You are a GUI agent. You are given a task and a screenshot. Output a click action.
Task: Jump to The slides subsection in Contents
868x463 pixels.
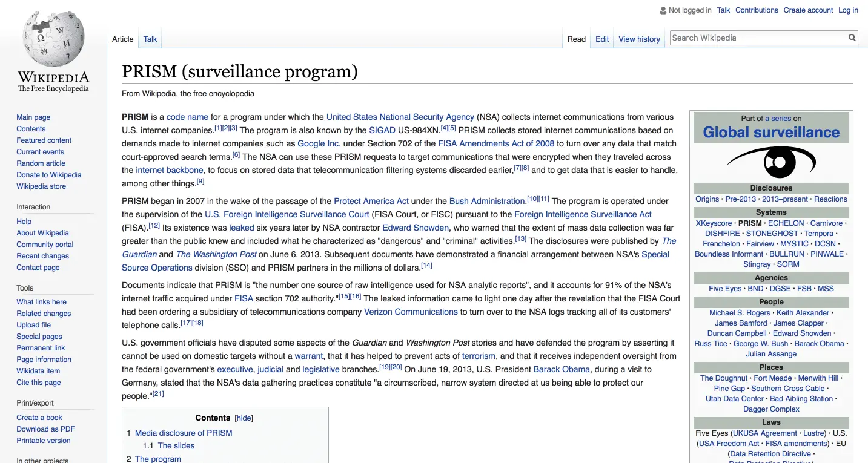[x=176, y=445]
